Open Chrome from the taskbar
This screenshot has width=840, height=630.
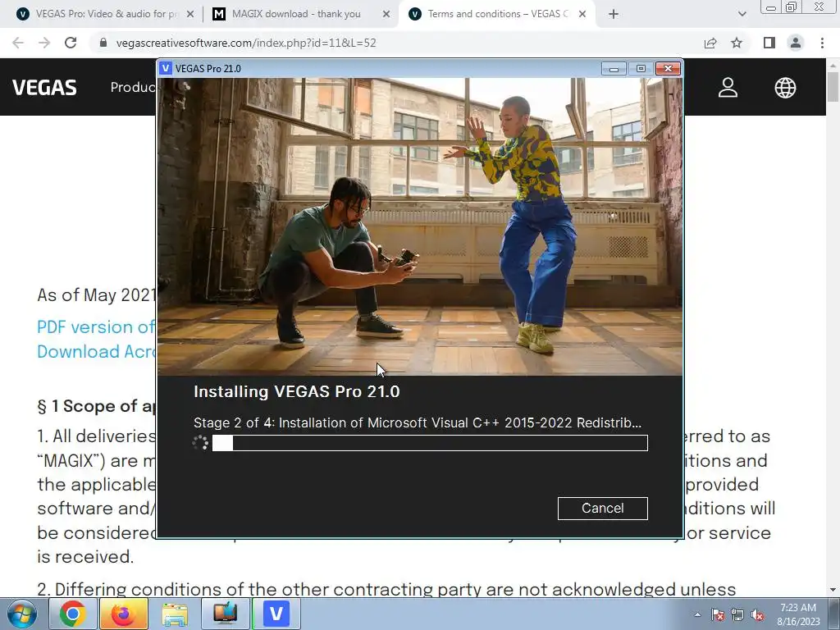(x=72, y=614)
